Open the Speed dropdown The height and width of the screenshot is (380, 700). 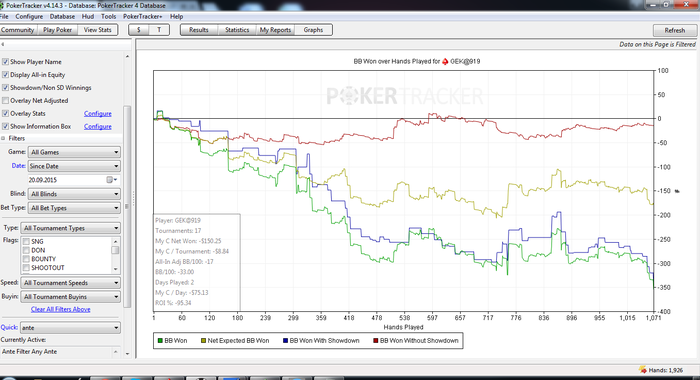[71, 283]
